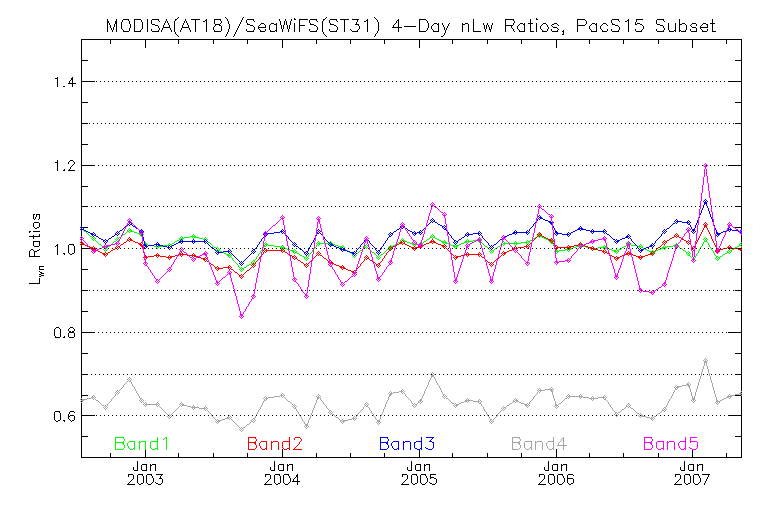Click the blue Band3 legend label
The width and height of the screenshot is (768, 512).
tap(407, 444)
